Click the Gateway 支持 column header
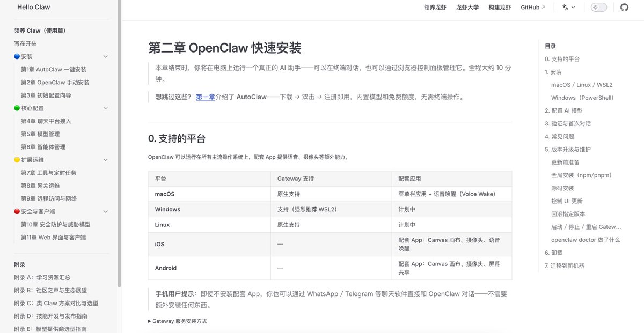Screen dimensions: 644x333 pos(331,179)
